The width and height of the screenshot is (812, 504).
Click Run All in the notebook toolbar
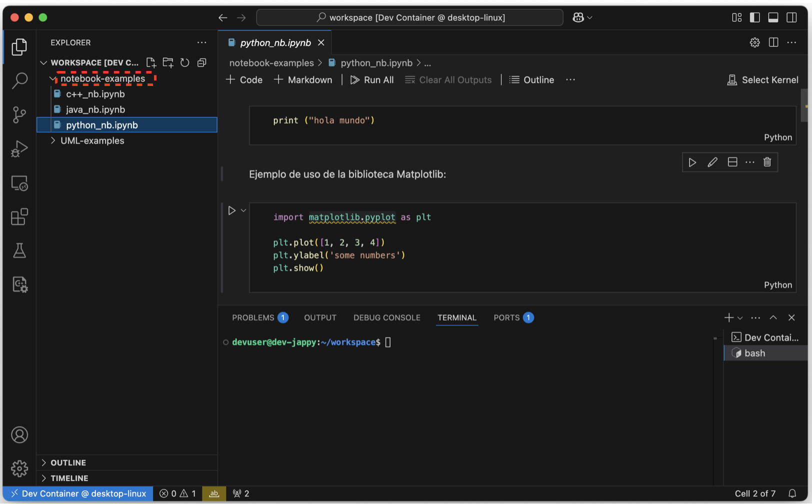372,80
